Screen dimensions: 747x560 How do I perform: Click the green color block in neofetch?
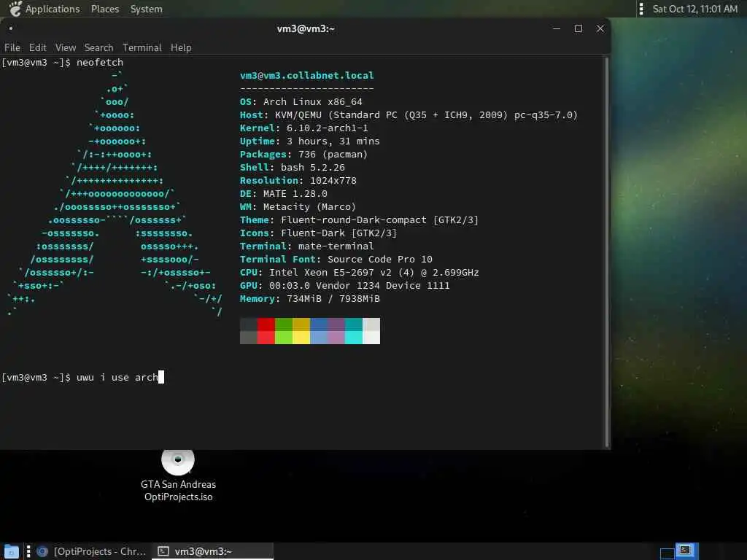[x=284, y=331]
